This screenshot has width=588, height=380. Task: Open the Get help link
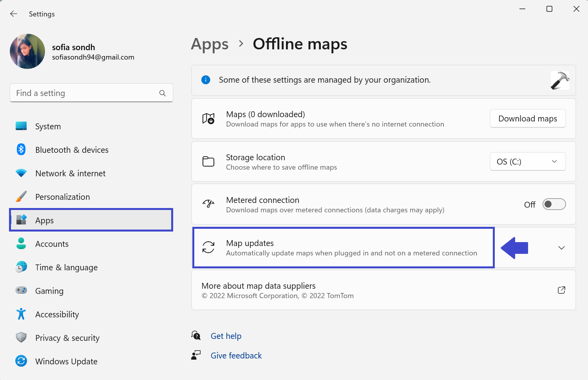click(226, 336)
